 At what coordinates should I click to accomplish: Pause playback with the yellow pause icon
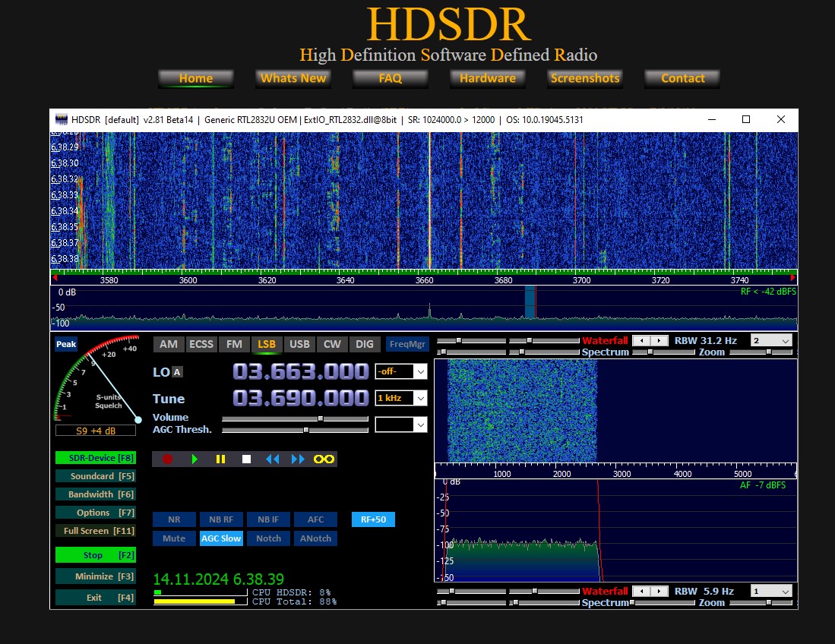tap(220, 459)
